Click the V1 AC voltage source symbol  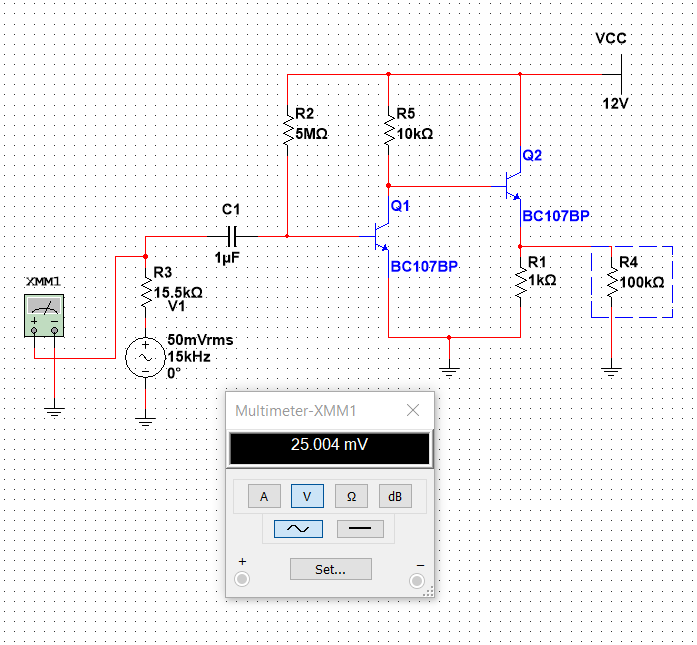(145, 357)
